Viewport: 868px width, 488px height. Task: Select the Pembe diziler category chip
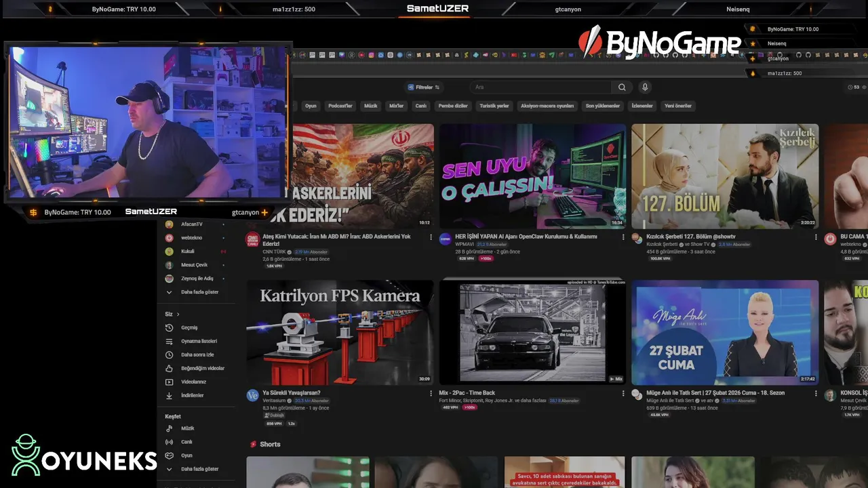click(453, 106)
